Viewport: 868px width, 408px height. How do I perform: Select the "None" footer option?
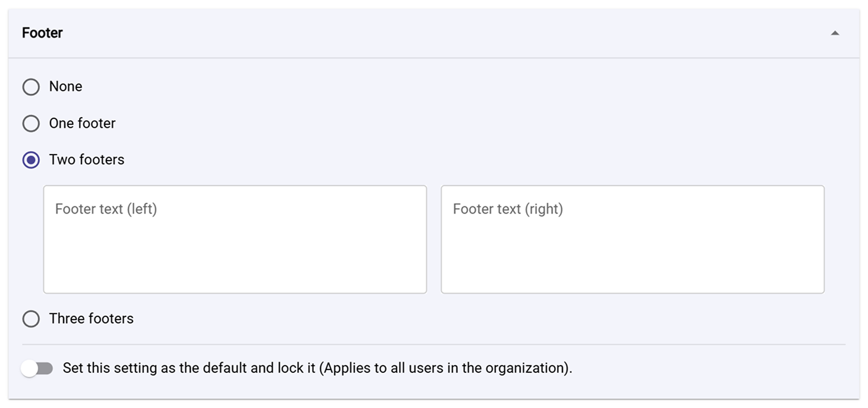pos(31,87)
